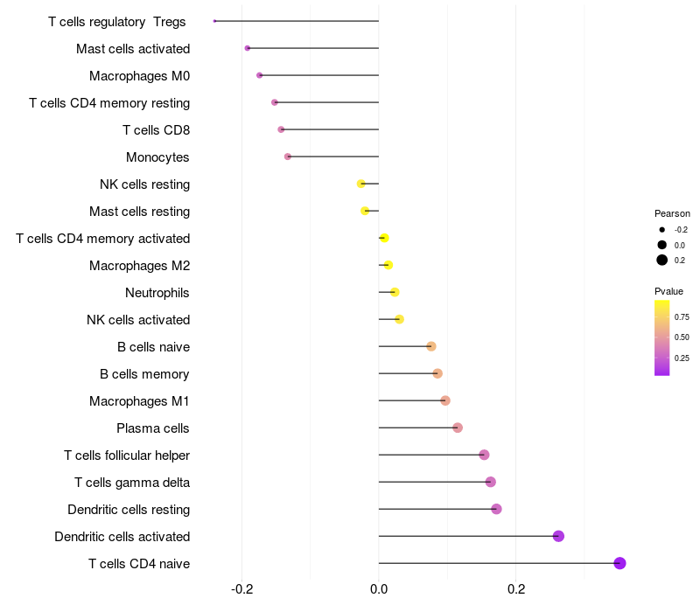Select the Macrophages M0 lollipop dot

259,75
